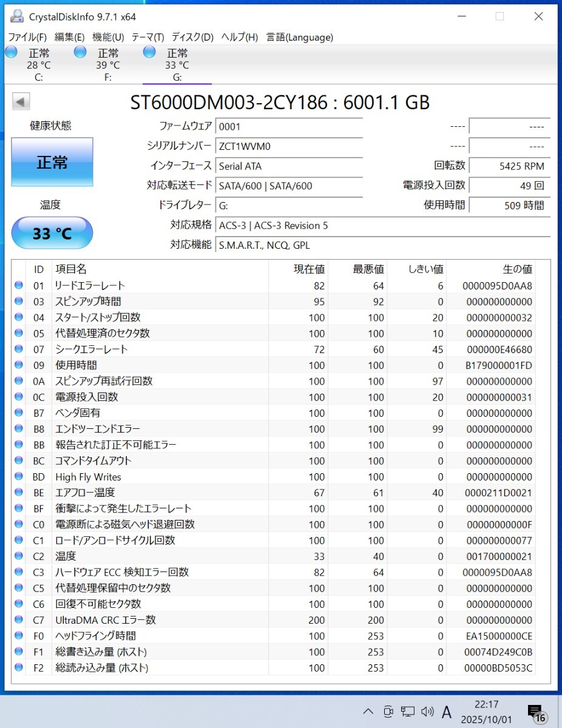Click status icon for ハードウェア ECC 検知エラー回数 row
The height and width of the screenshot is (728, 562).
19,572
